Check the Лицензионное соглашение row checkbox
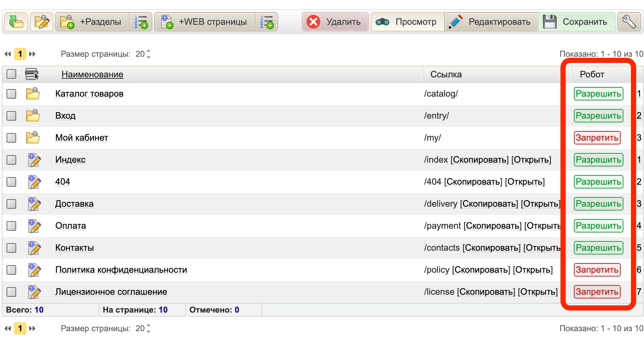644x347 pixels. coord(11,292)
